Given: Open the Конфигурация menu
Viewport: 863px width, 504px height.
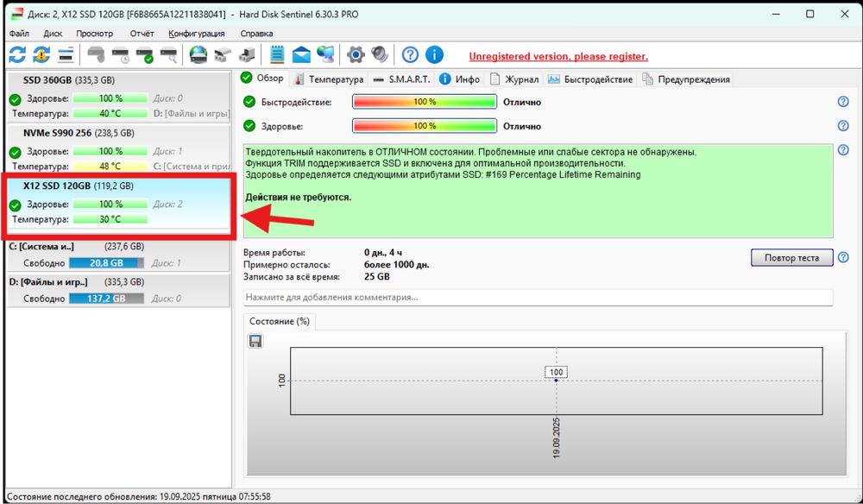Looking at the screenshot, I should [197, 34].
